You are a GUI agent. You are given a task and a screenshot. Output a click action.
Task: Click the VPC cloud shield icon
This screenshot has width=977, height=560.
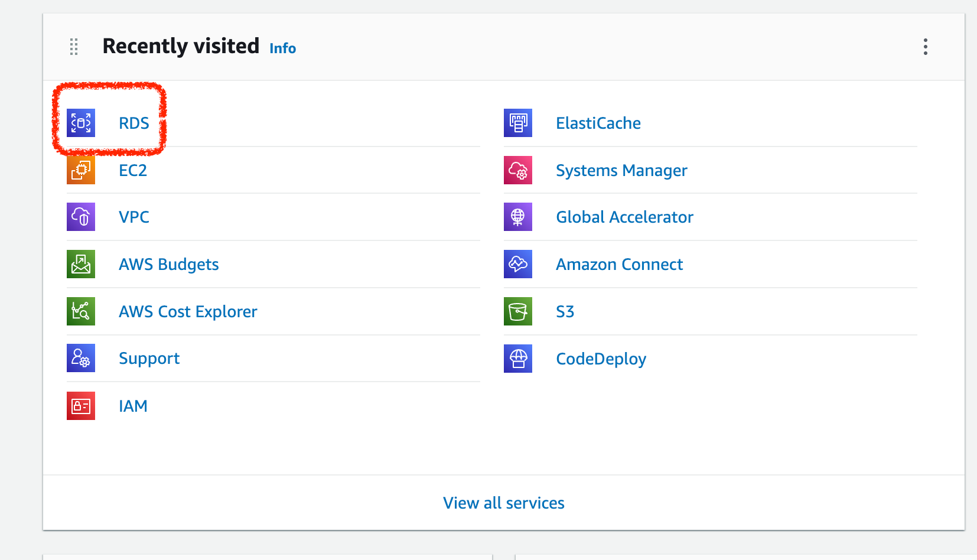81,217
